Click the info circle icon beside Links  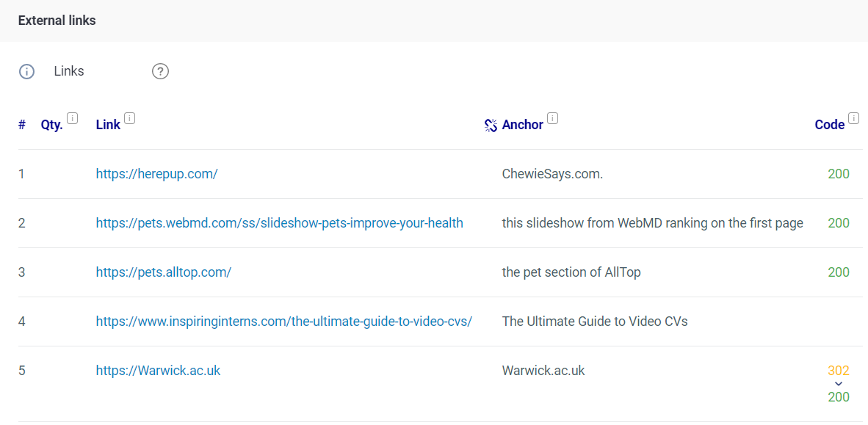click(x=26, y=71)
